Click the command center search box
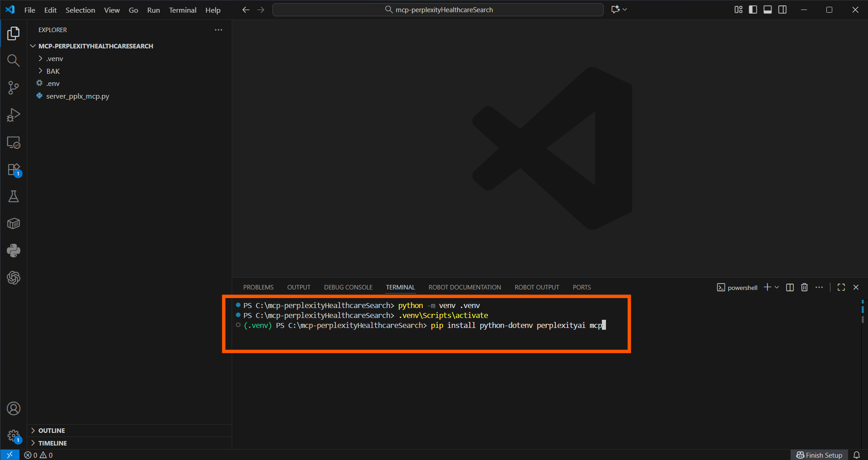 pyautogui.click(x=438, y=9)
